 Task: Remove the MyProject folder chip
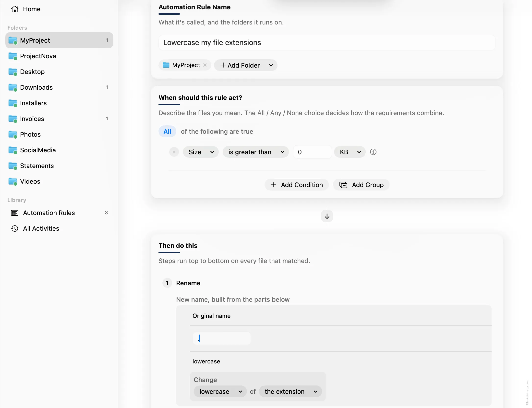[205, 65]
